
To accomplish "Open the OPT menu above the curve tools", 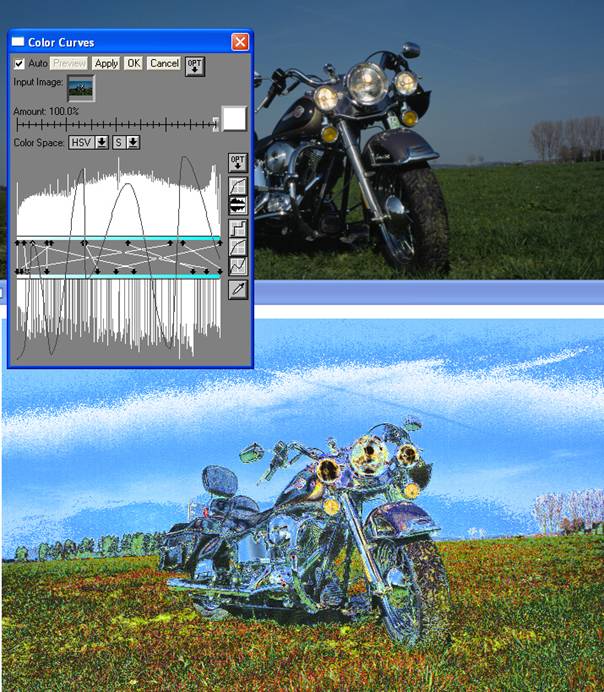I will (x=237, y=162).
